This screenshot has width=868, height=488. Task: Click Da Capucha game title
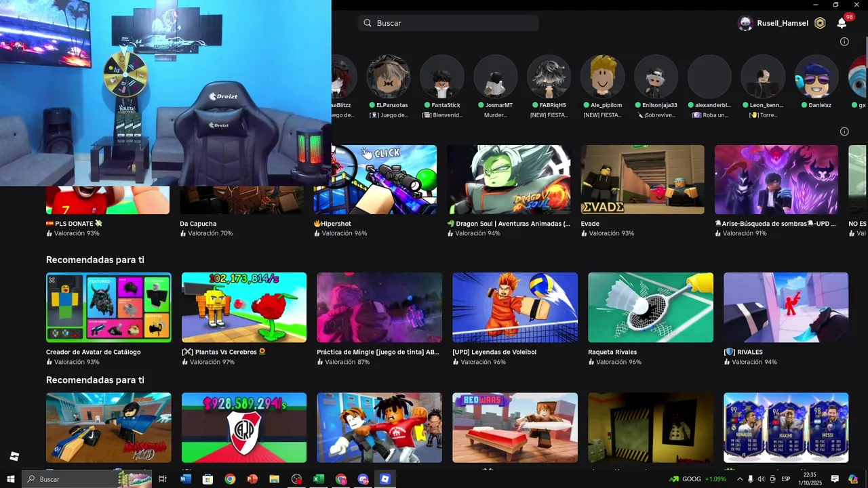(x=198, y=224)
